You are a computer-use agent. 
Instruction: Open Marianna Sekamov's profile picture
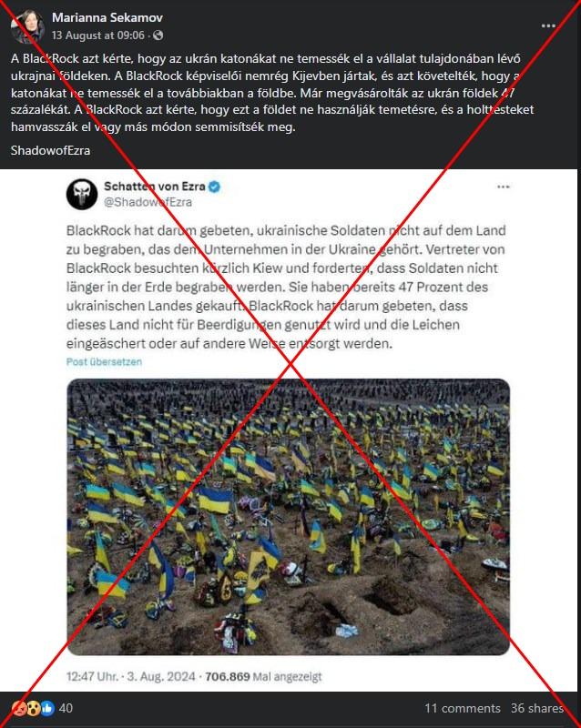27,26
